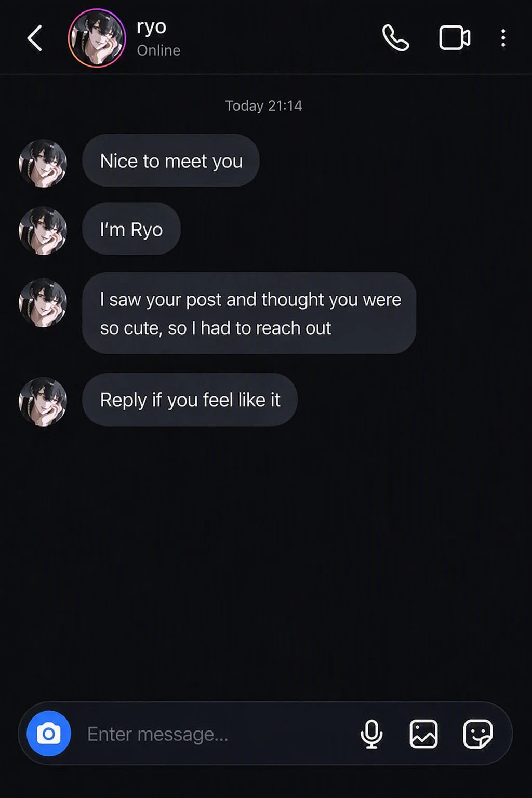Screen dimensions: 532x798
Task: Open the image gallery picker icon
Action: (423, 734)
